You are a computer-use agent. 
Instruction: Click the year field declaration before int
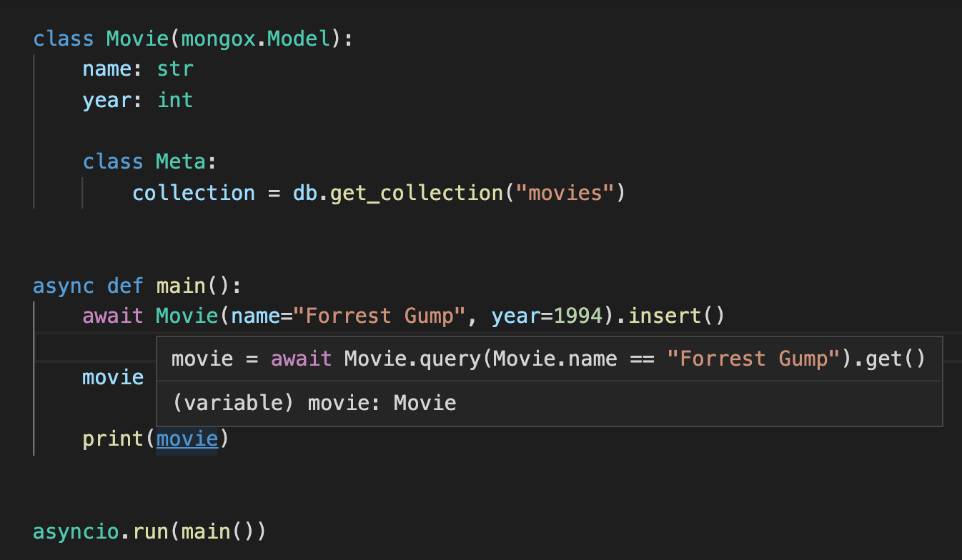tap(106, 100)
